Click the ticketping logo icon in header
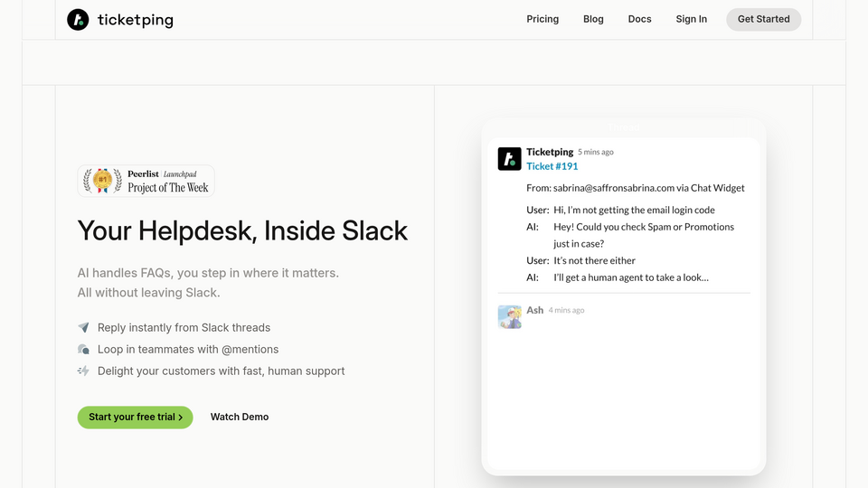868x488 pixels. (78, 20)
